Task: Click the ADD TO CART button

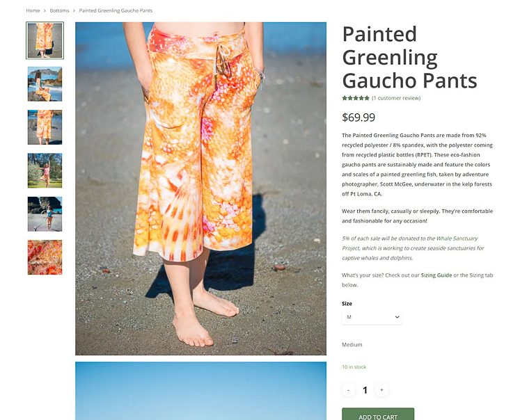Action: 378,414
